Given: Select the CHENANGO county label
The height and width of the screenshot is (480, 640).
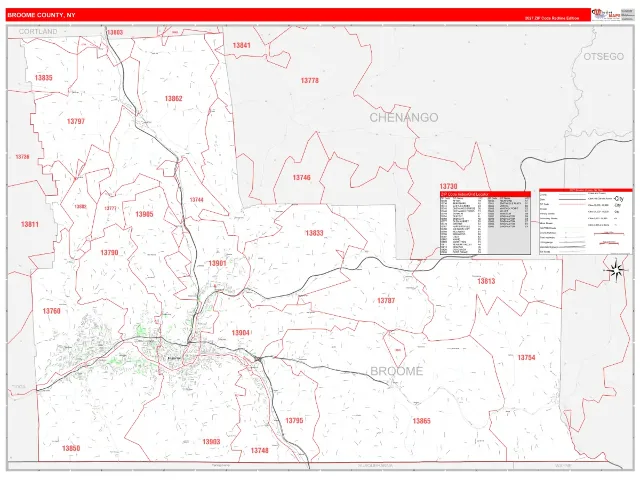Looking at the screenshot, I should 404,118.
